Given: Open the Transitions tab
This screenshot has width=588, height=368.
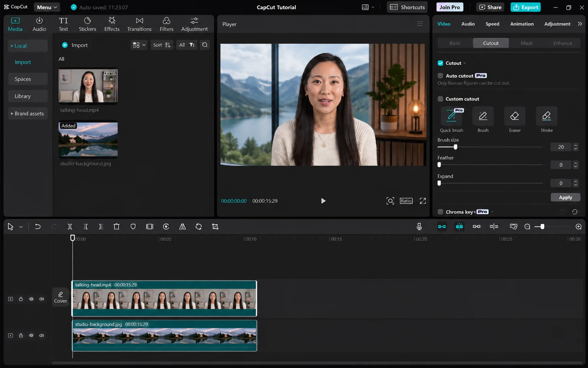Looking at the screenshot, I should tap(139, 24).
